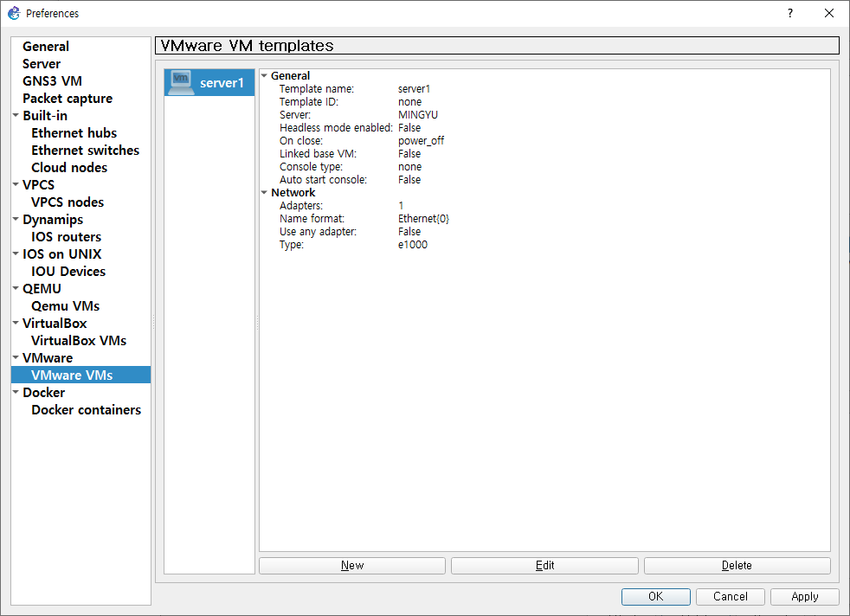Viewport: 850px width, 616px height.
Task: Select VMware VMs in the sidebar
Action: point(80,375)
